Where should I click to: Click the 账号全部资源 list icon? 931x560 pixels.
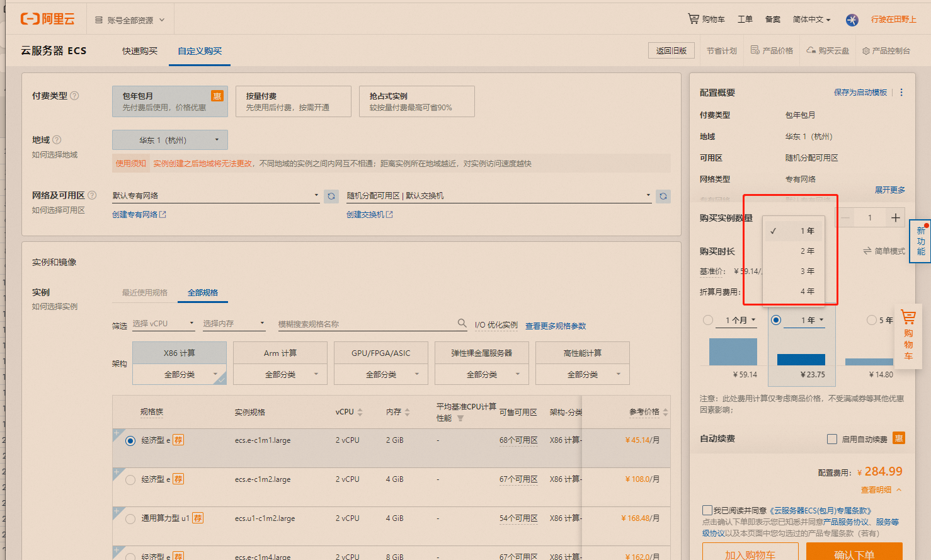tap(99, 20)
